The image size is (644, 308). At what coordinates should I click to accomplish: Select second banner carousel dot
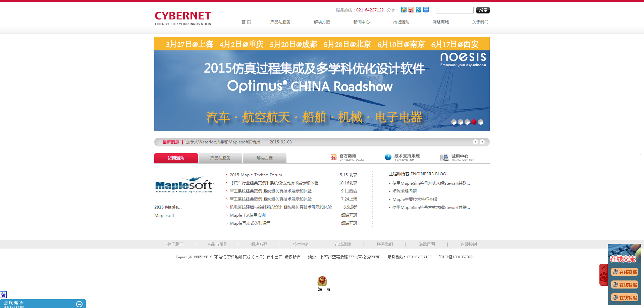(461, 122)
